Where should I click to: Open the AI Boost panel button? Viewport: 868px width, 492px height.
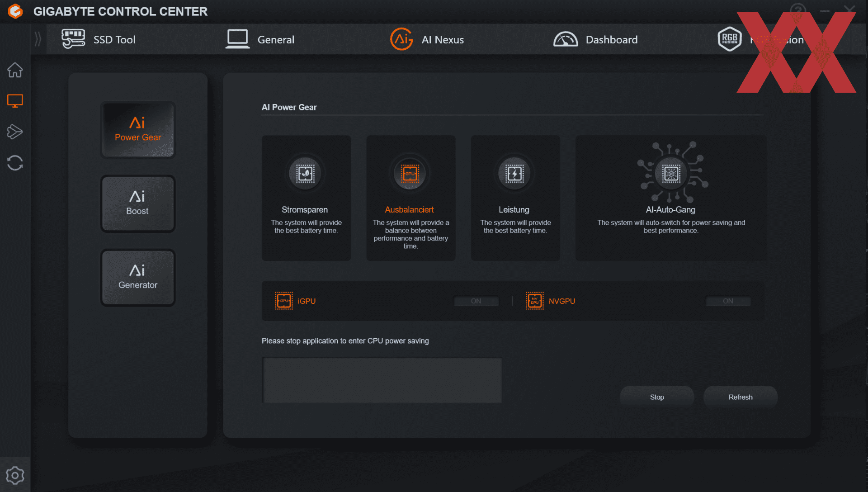tap(137, 204)
